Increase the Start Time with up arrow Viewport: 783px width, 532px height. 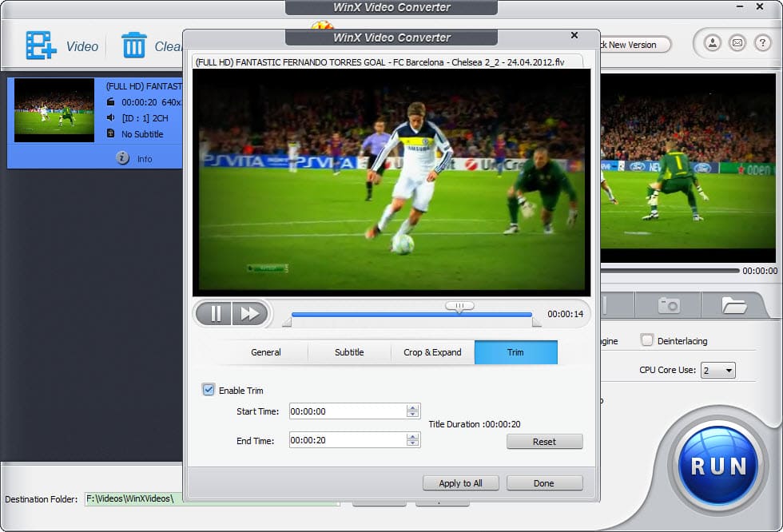[x=412, y=407]
